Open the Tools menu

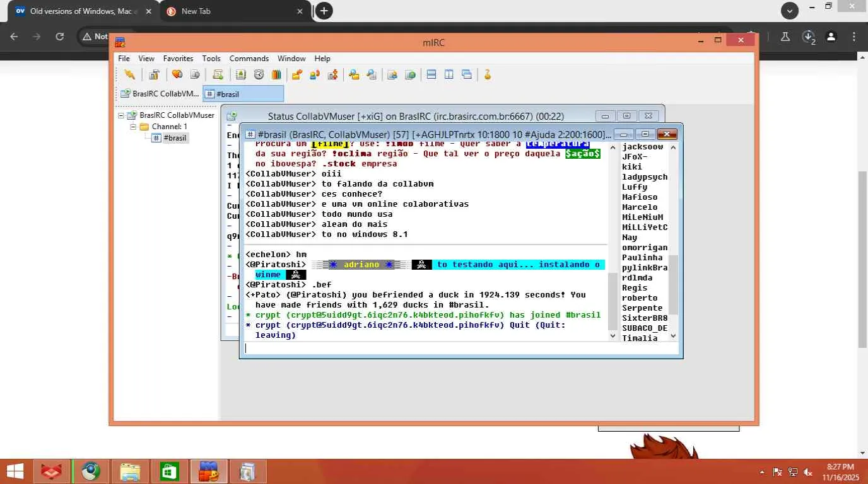point(211,59)
